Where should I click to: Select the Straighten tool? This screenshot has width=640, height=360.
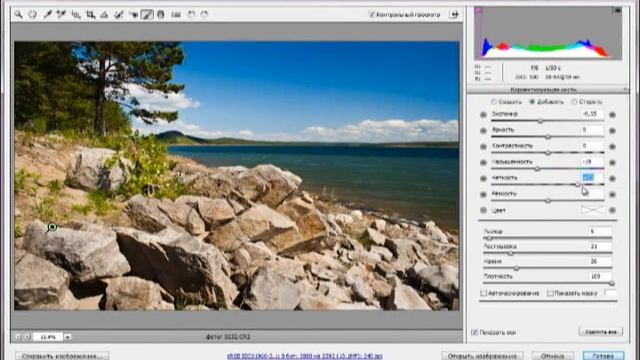click(104, 15)
